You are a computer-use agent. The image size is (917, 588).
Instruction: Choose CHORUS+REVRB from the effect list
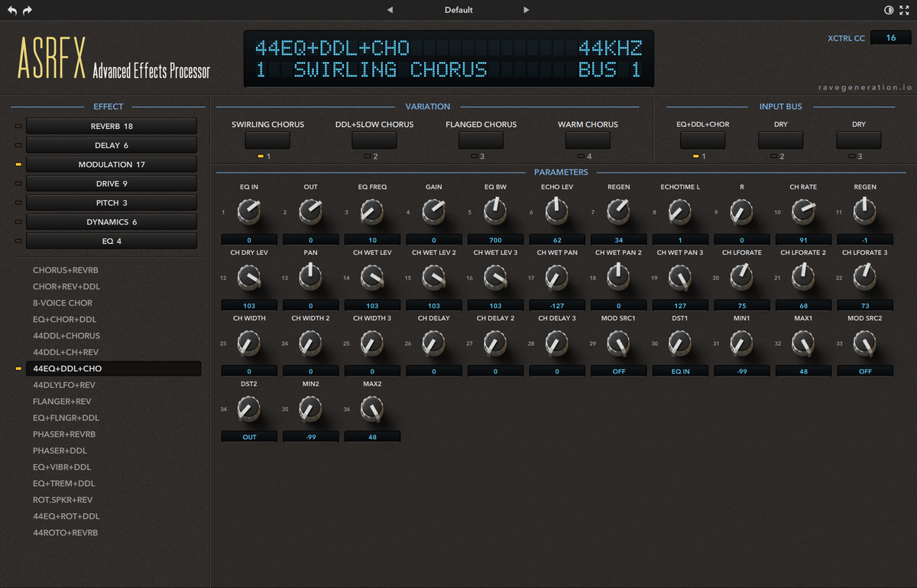pos(66,270)
